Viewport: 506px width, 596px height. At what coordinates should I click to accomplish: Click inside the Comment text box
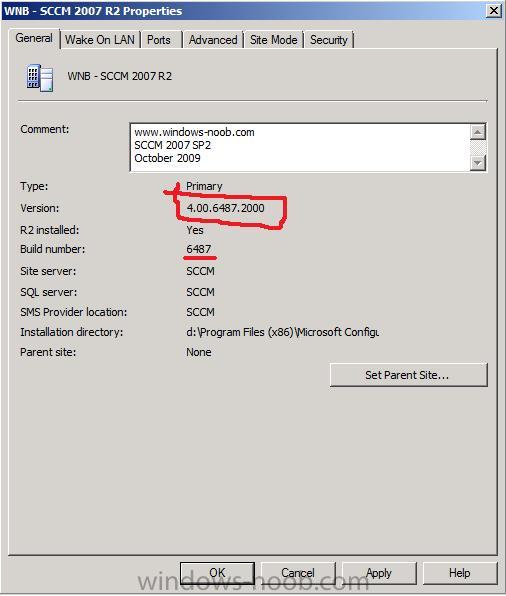(x=300, y=147)
